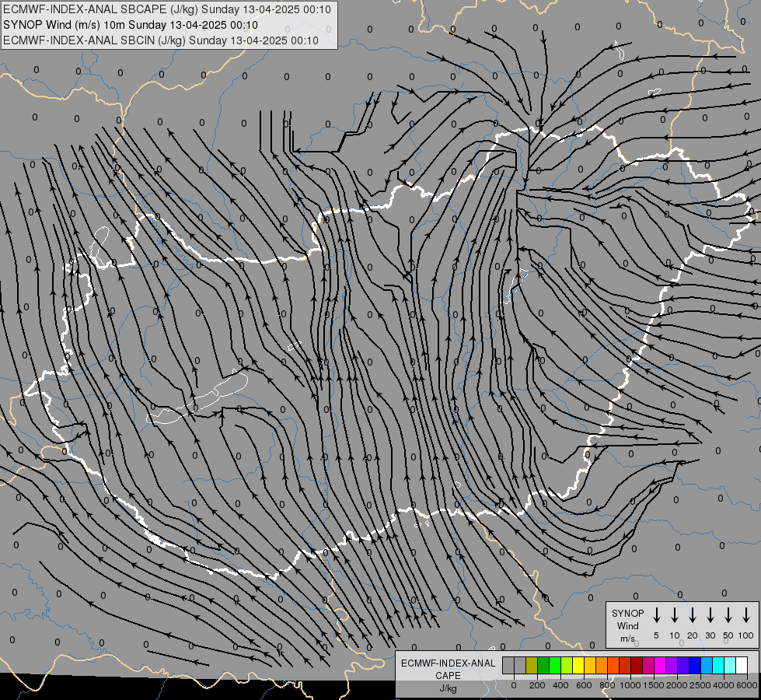Viewport: 761px width, 700px height.
Task: Click the wind arrow above 10 m/s
Action: [x=675, y=615]
